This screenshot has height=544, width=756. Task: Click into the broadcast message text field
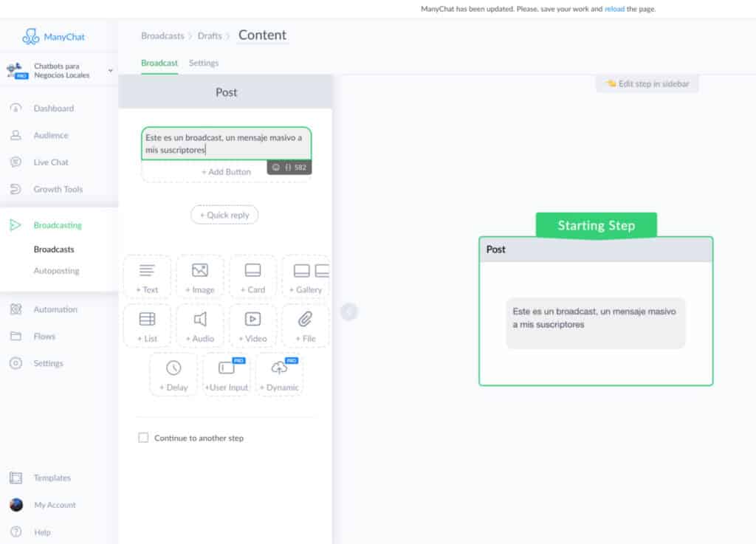click(x=226, y=144)
